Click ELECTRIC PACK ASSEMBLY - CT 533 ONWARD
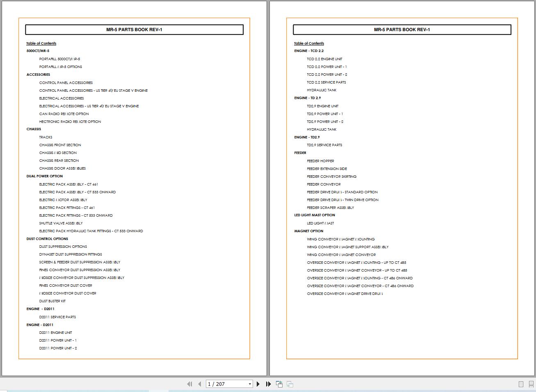Viewport: 536px width, 392px height. pyautogui.click(x=78, y=192)
